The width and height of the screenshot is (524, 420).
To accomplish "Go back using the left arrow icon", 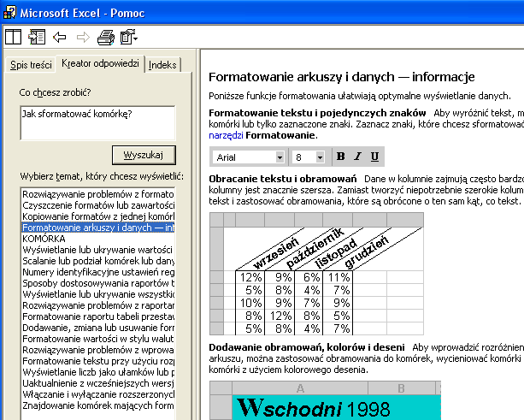I will click(x=60, y=37).
